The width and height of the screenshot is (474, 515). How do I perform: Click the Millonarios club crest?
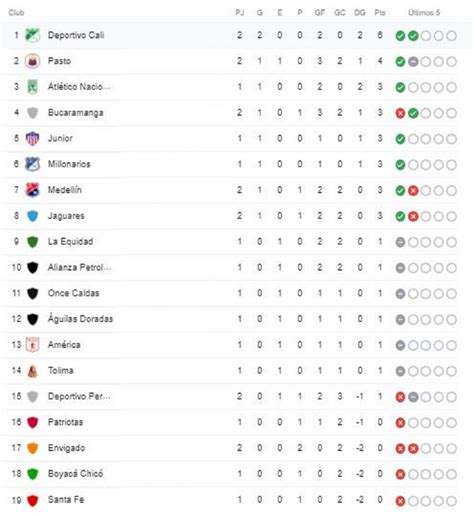[x=33, y=164]
